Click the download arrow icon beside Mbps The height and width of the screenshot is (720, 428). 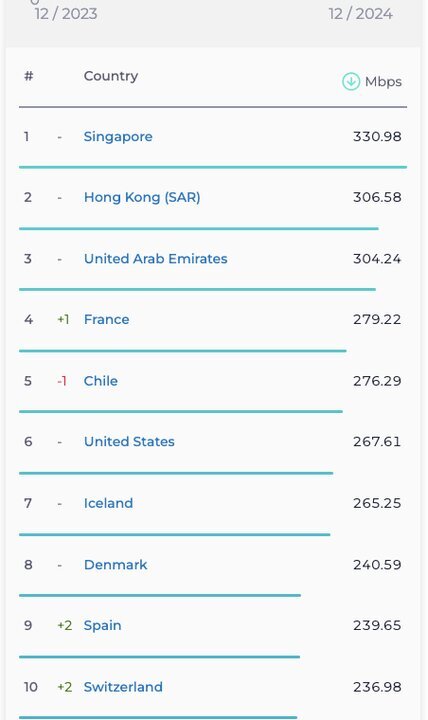click(351, 82)
